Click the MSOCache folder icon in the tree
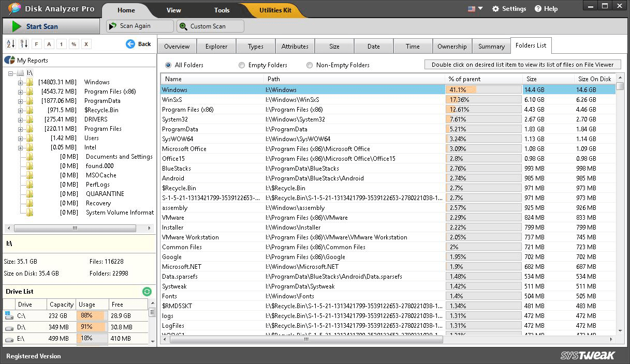Screen dimensions: 630x364 30,175
